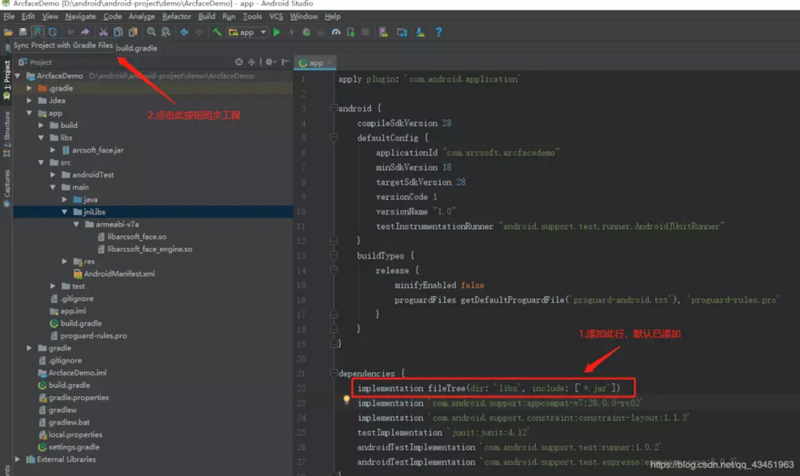Click the build.gradle breadcrumb
Image resolution: width=800 pixels, height=476 pixels.
(137, 48)
